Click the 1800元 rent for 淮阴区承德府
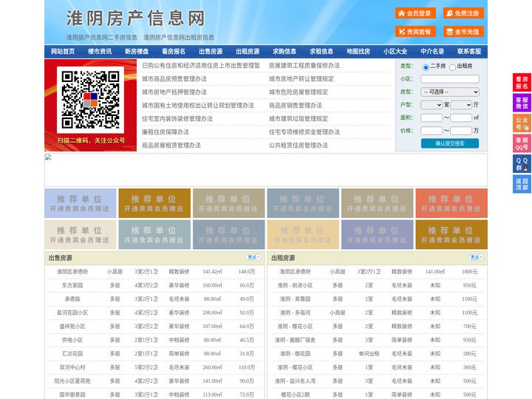The image size is (532, 399). [x=470, y=272]
